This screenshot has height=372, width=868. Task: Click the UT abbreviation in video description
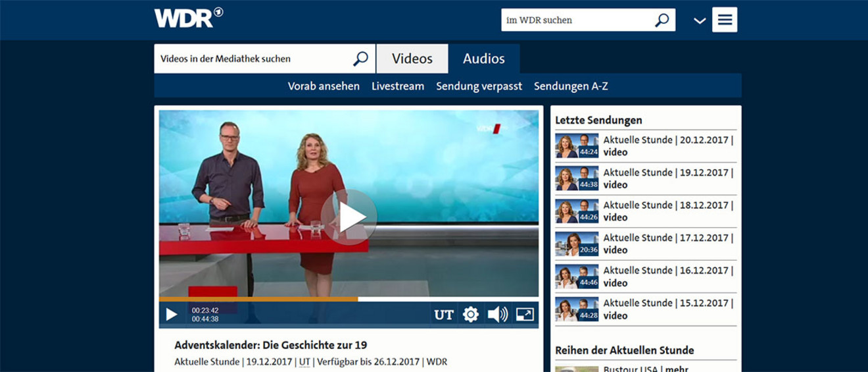coord(304,362)
